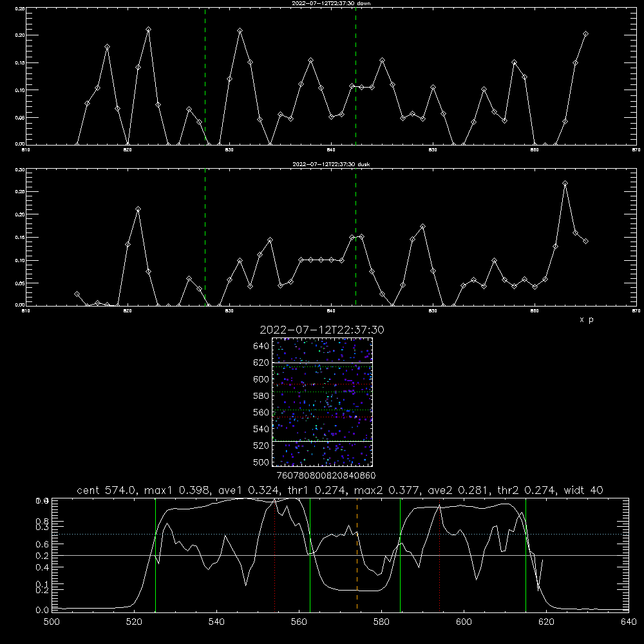Click the '0.30' y-axis label of dusk plot
This screenshot has width=644, height=644.
tap(20, 169)
